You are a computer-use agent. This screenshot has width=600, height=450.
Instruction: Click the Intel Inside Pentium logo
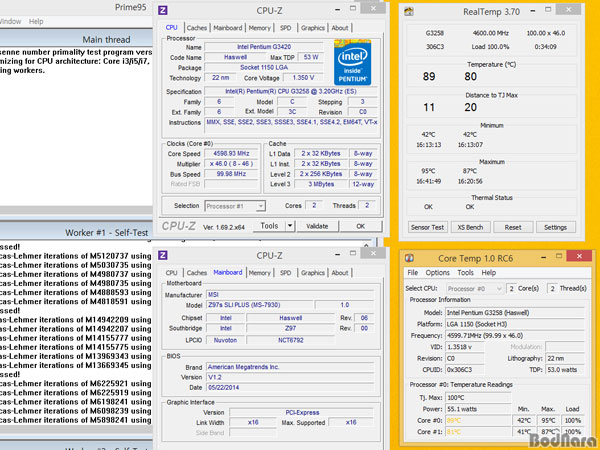(x=352, y=62)
